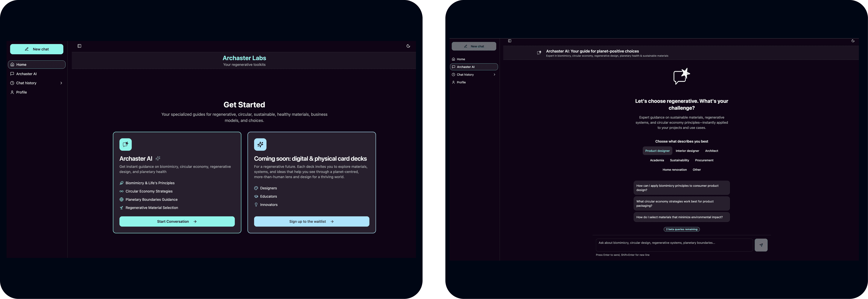Select the Product designer role chip
The image size is (868, 299).
[657, 151]
